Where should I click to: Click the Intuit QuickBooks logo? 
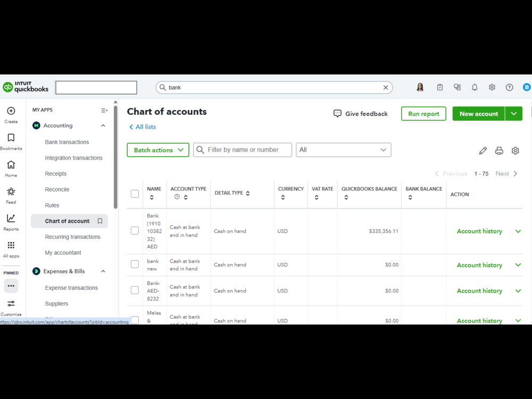point(26,87)
